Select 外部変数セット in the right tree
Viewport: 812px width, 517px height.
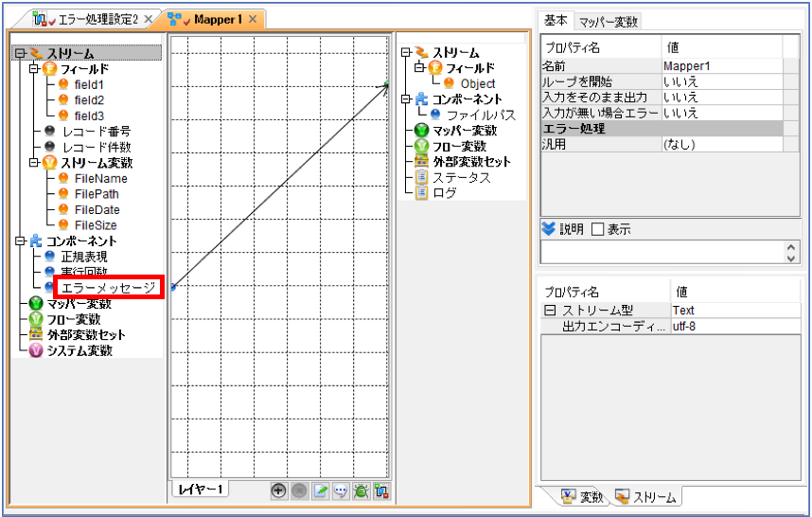pos(471,162)
